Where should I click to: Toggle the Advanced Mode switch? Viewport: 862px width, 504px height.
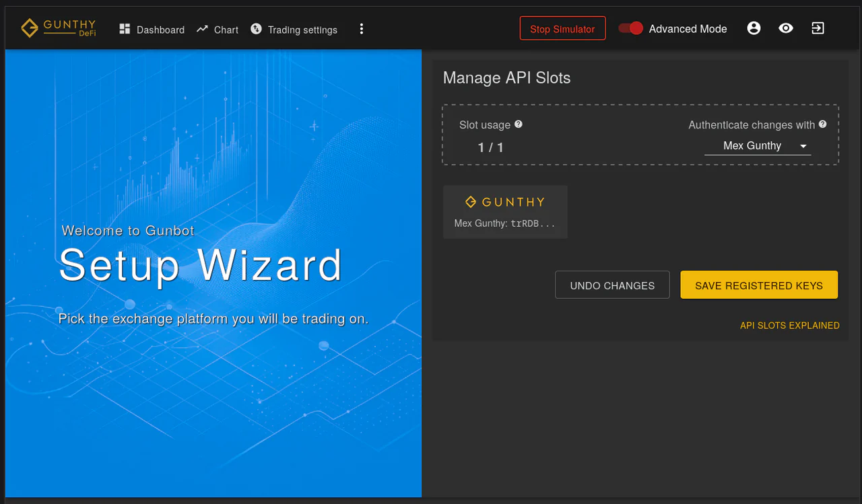coord(631,28)
